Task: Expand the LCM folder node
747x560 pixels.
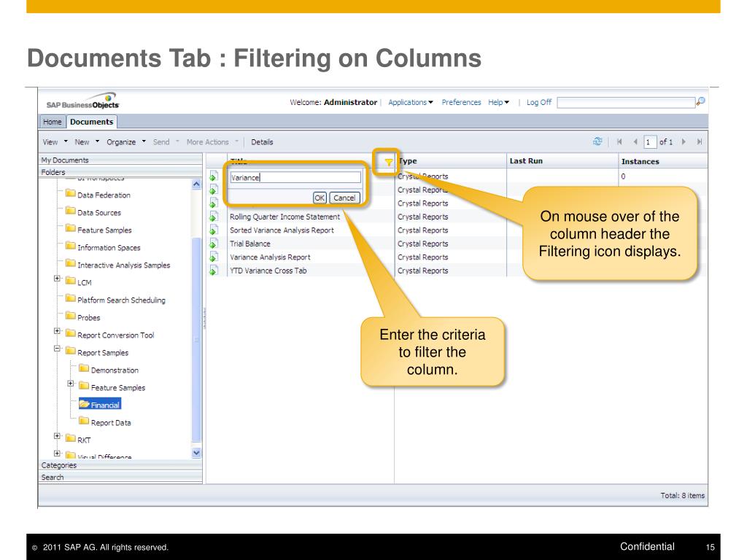Action: coord(57,279)
